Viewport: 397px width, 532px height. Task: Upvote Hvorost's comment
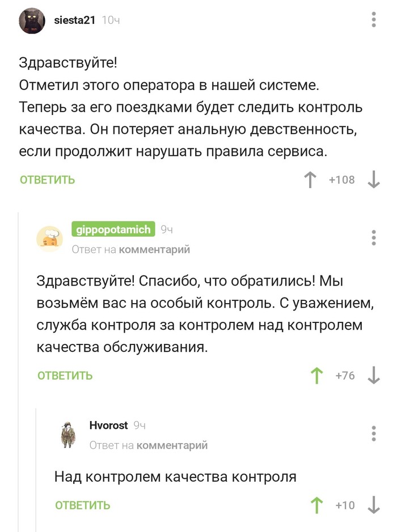(316, 505)
